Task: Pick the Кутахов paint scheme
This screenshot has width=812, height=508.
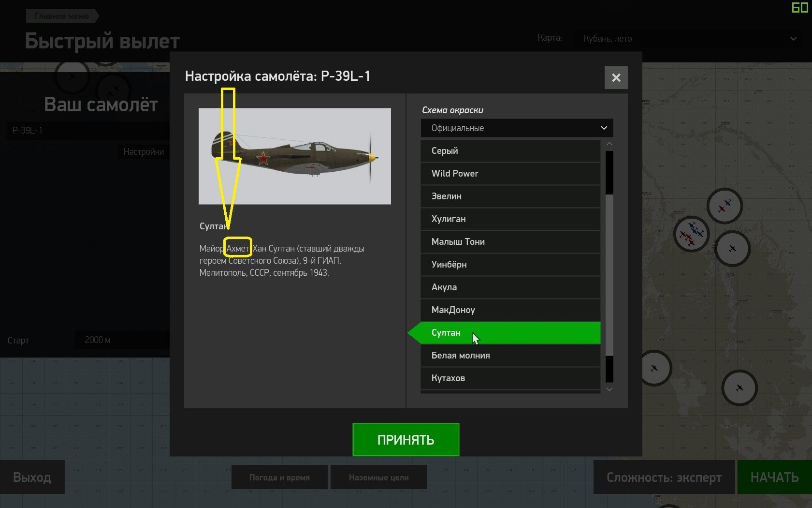Action: coord(510,378)
